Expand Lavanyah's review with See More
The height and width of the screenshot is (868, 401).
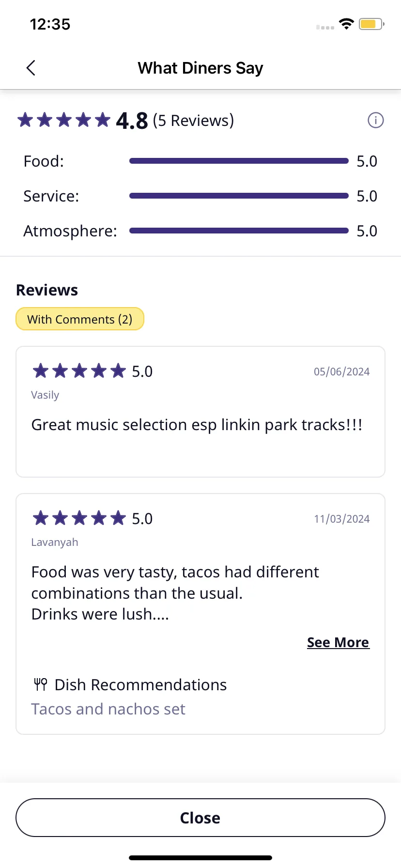pos(338,642)
